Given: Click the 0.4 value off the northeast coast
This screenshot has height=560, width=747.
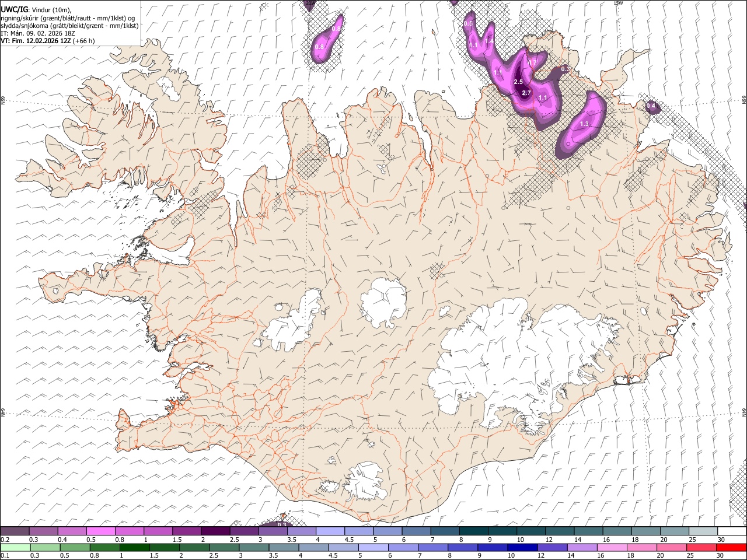Looking at the screenshot, I should 651,106.
